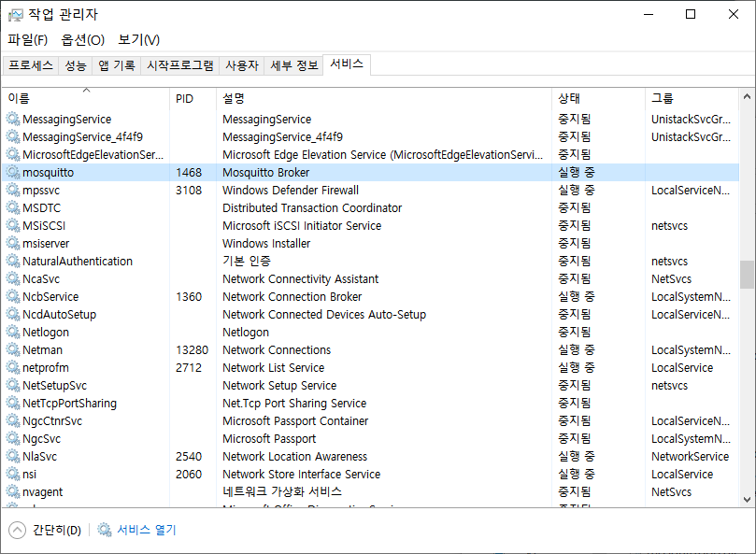
Task: Click the Network Store Interface Service text
Action: pos(301,474)
